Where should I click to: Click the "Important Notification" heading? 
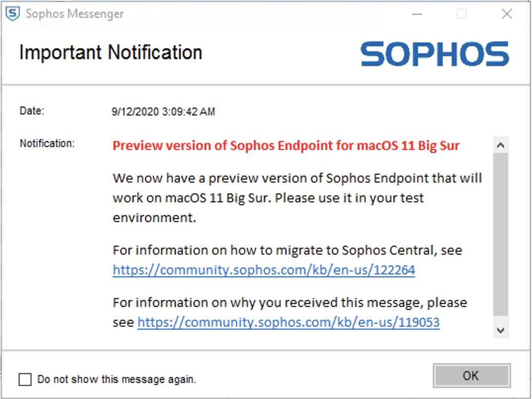(111, 52)
